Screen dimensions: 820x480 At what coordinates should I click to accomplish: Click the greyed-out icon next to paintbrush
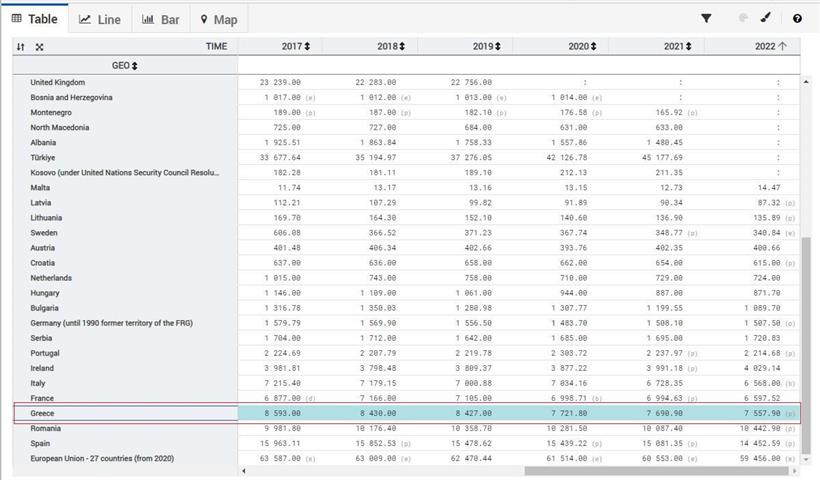(x=742, y=18)
